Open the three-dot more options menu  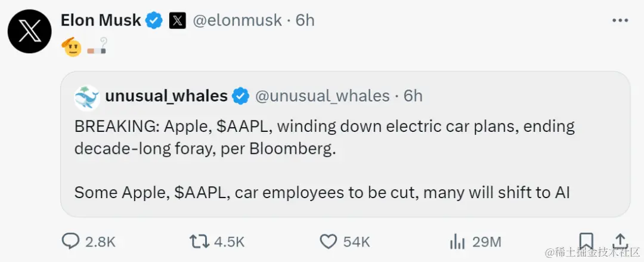click(620, 20)
